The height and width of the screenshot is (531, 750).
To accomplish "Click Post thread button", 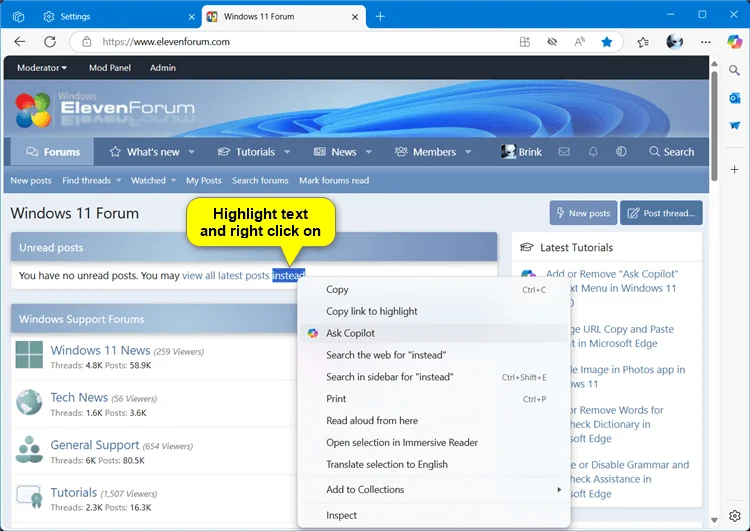I will tap(661, 213).
